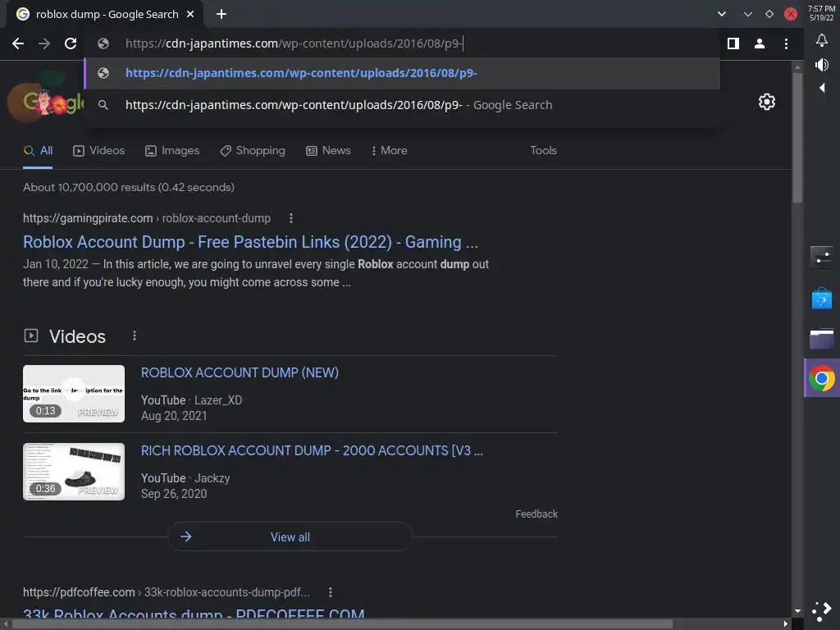This screenshot has width=840, height=630.
Task: Click the horizontal scrollbar at bottom
Action: coord(343,624)
